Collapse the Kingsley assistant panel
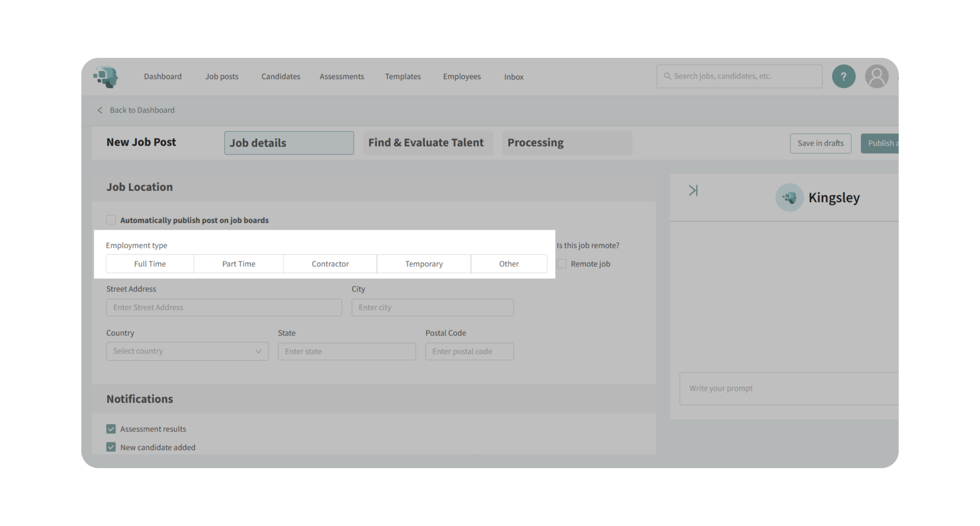 click(x=693, y=190)
